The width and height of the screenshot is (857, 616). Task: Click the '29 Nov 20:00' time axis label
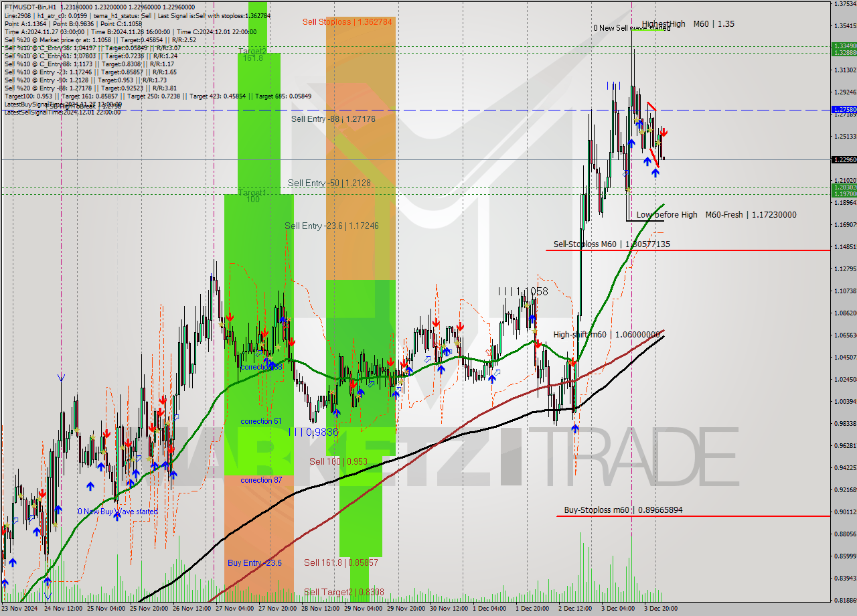pyautogui.click(x=408, y=609)
